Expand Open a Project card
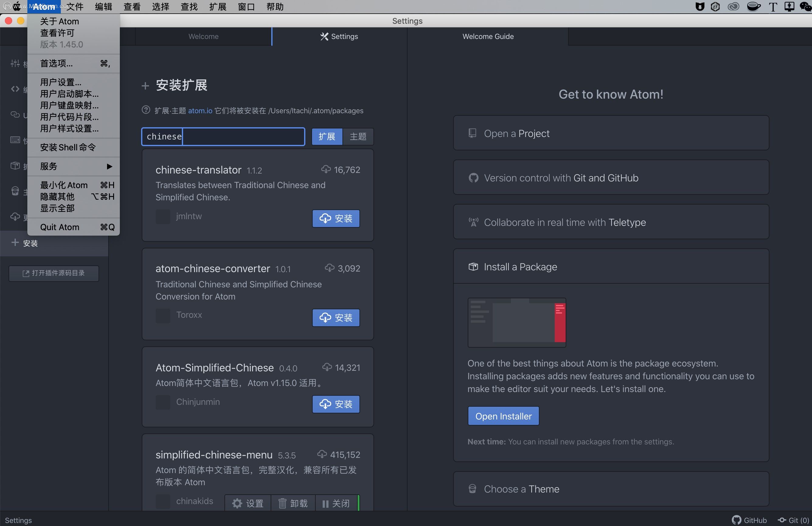The width and height of the screenshot is (812, 526). (611, 133)
